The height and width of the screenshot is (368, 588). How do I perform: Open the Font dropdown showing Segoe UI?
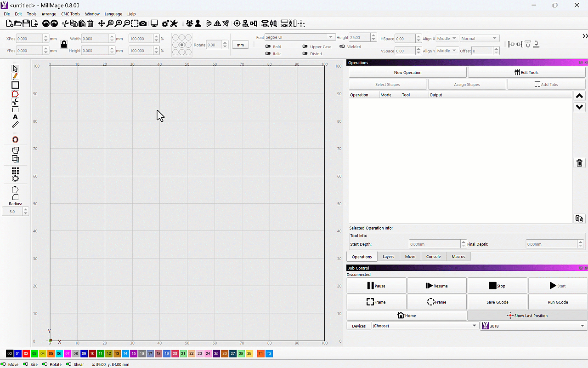pos(300,37)
